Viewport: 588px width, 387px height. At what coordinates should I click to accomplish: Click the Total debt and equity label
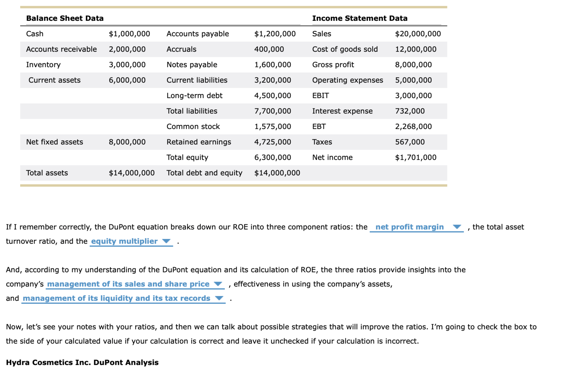(x=204, y=173)
